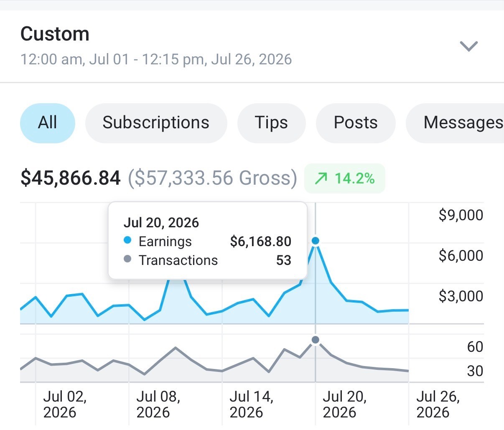Click the $9,000 axis label
The width and height of the screenshot is (504, 430).
click(x=461, y=215)
